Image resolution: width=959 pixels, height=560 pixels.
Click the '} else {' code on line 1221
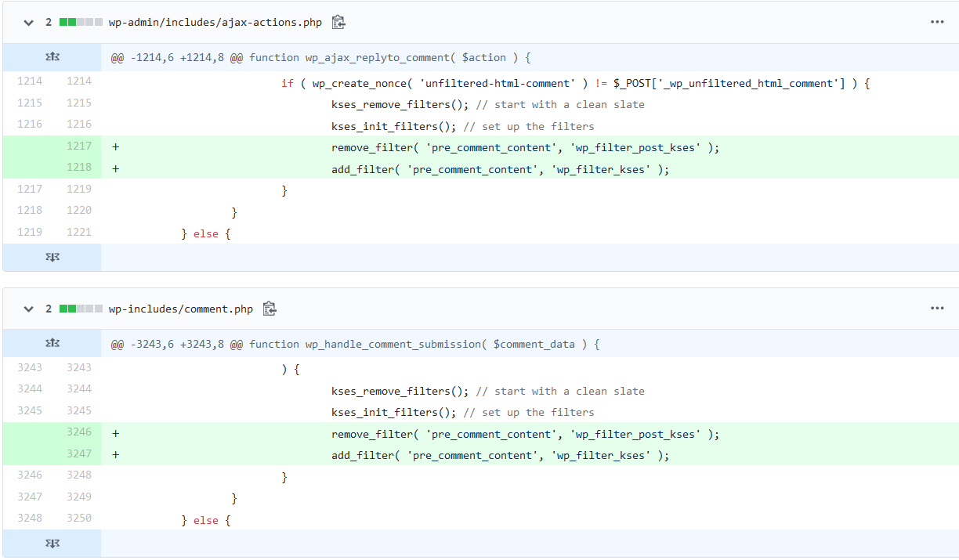click(x=206, y=234)
